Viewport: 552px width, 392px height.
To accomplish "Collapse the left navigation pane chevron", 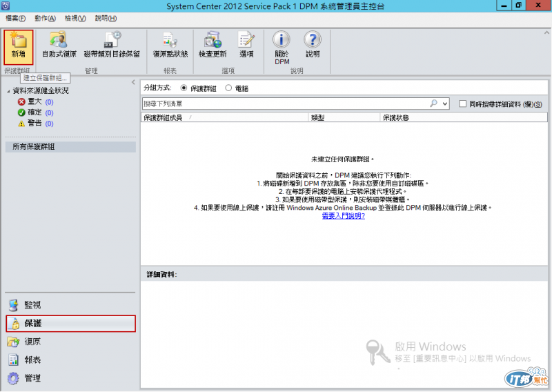I will coord(133,82).
